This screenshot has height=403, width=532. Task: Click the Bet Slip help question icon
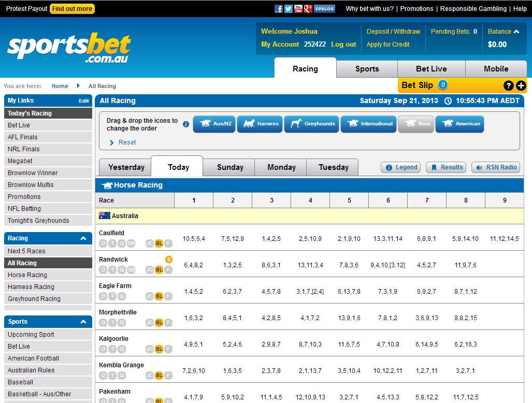tap(508, 86)
